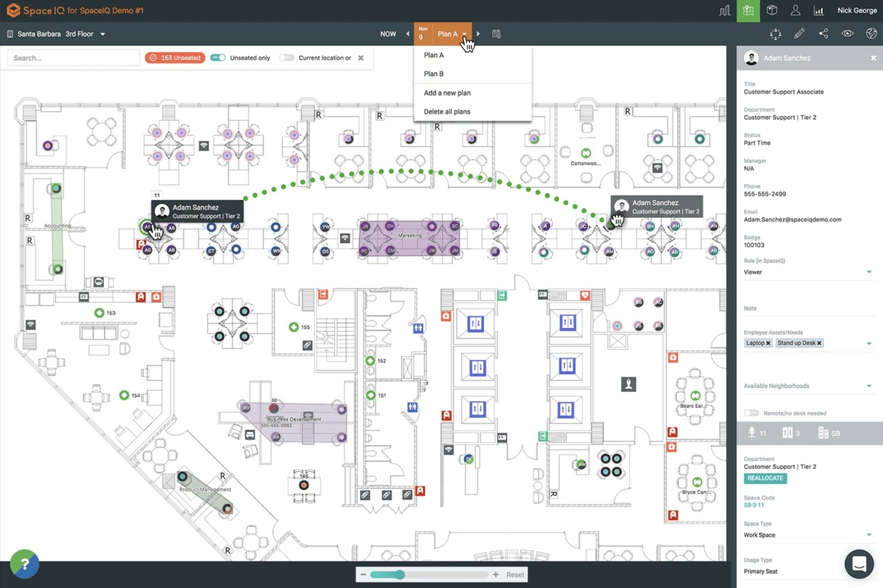Choose Plan B from the plan menu
The width and height of the screenshot is (883, 588).
point(433,74)
